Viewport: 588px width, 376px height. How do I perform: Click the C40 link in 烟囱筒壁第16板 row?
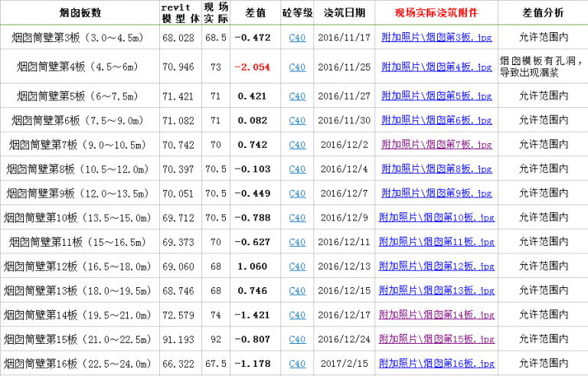tap(297, 363)
